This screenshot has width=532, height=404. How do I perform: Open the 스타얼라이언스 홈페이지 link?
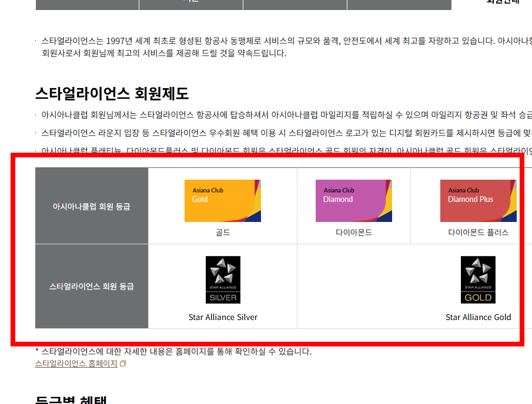tap(76, 363)
